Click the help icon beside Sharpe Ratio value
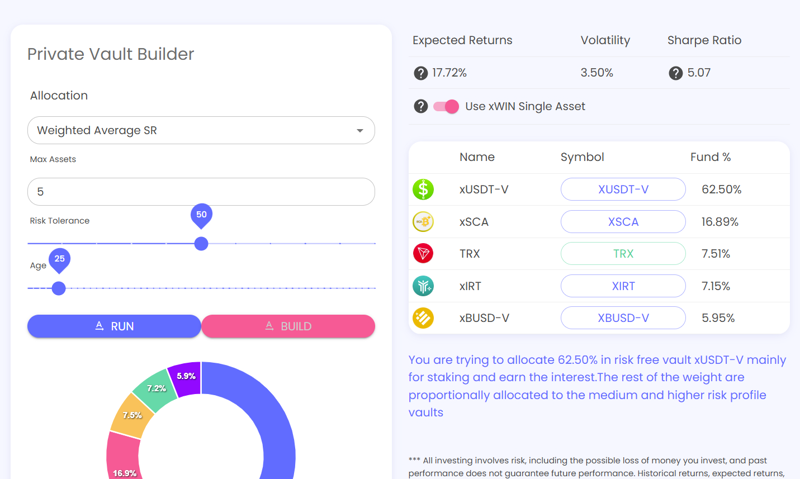Image resolution: width=800 pixels, height=479 pixels. (x=676, y=73)
